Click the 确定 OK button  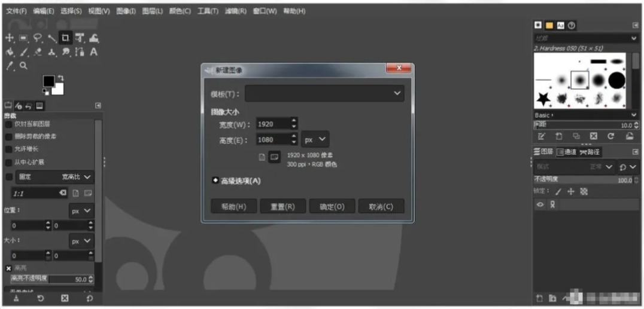coord(332,206)
